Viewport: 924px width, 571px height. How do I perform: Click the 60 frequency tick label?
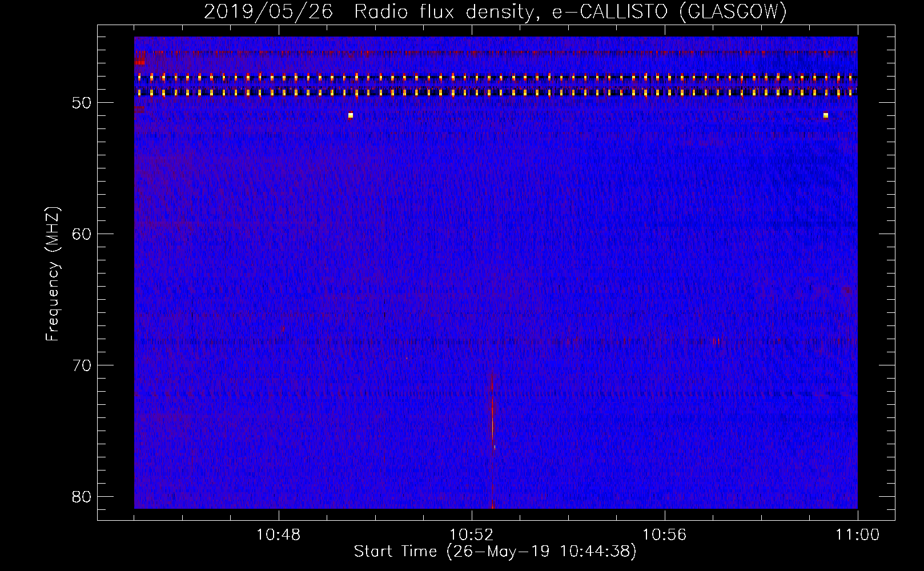pos(82,234)
